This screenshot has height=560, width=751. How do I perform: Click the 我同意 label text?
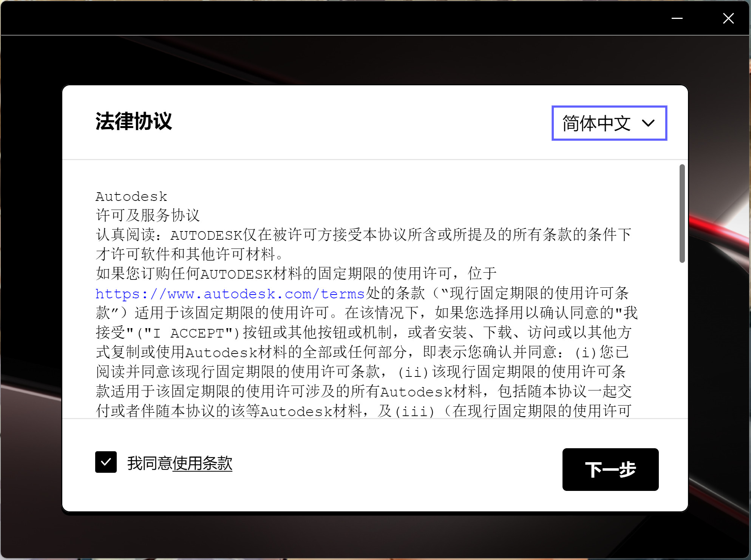point(150,463)
